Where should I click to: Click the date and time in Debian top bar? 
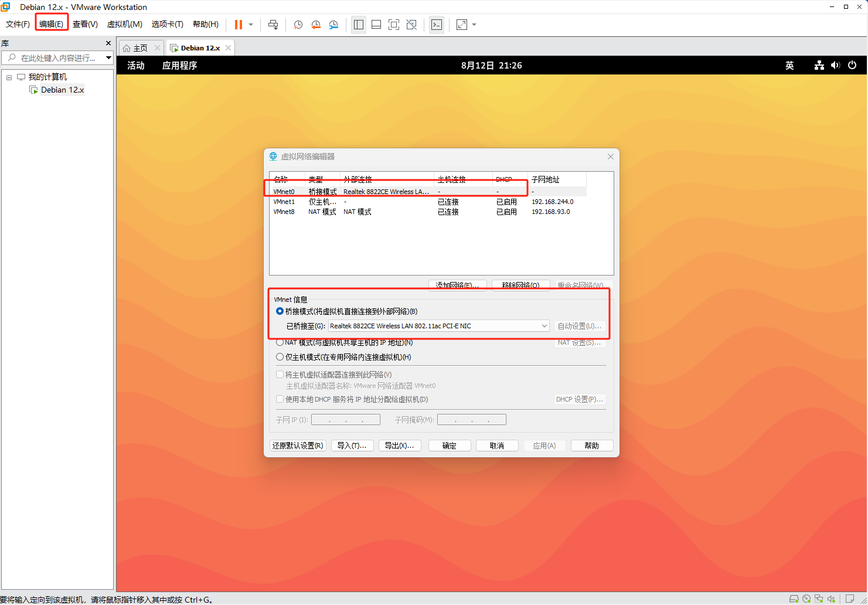[x=491, y=66]
